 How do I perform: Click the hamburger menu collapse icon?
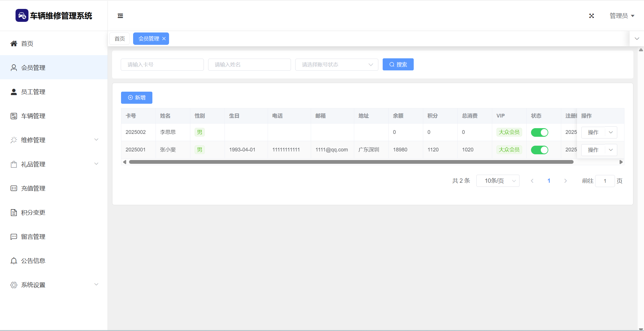coord(120,16)
